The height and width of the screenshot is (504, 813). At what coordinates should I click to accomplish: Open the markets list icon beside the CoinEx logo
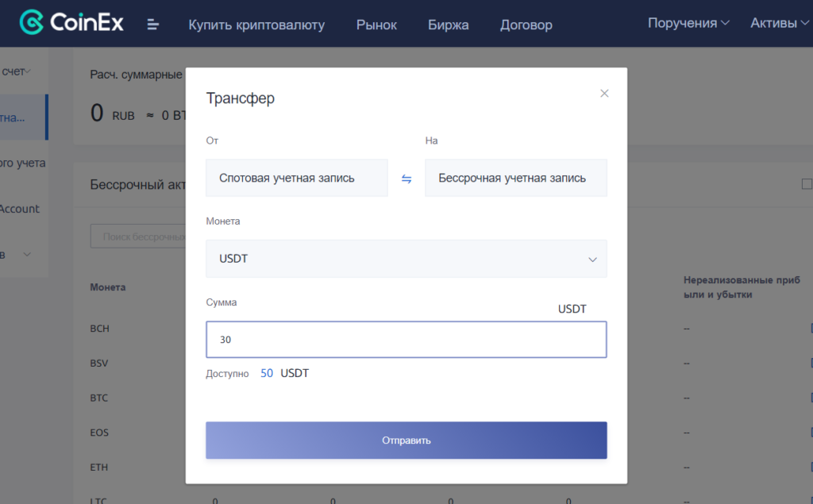(x=152, y=23)
